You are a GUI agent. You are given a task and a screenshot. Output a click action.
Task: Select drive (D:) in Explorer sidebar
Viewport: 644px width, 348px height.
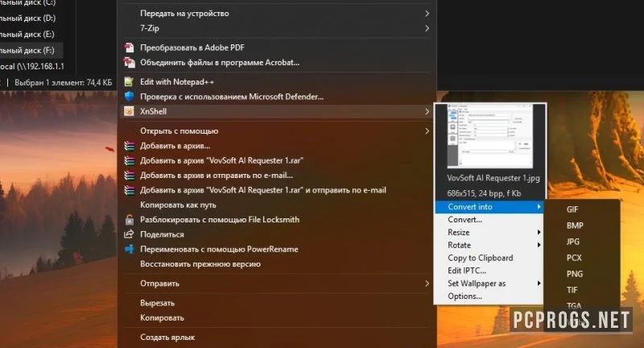point(28,18)
